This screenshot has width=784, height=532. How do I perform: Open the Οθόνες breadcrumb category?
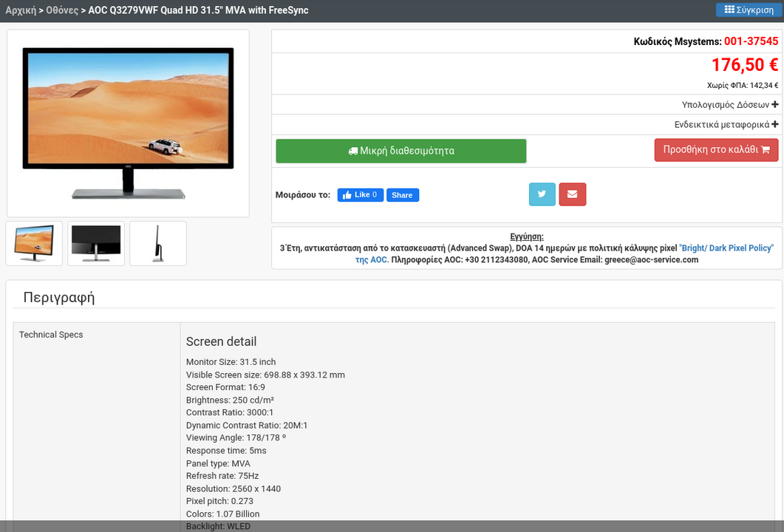(x=62, y=10)
